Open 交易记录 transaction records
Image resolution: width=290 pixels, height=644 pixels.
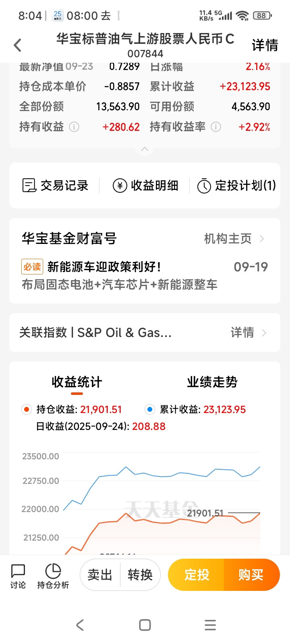click(x=55, y=186)
